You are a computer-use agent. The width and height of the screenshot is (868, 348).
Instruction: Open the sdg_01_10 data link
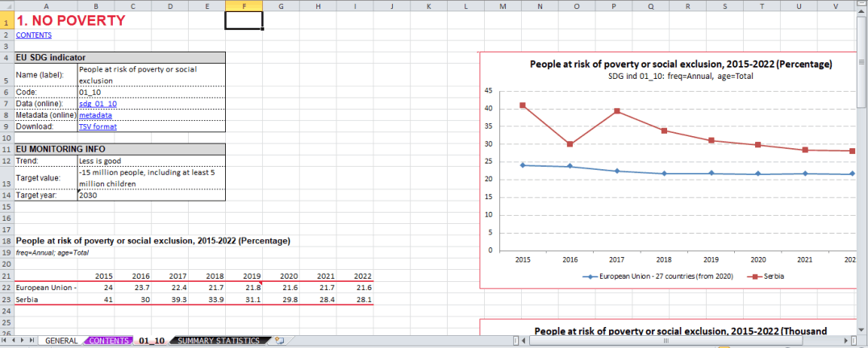click(x=98, y=104)
